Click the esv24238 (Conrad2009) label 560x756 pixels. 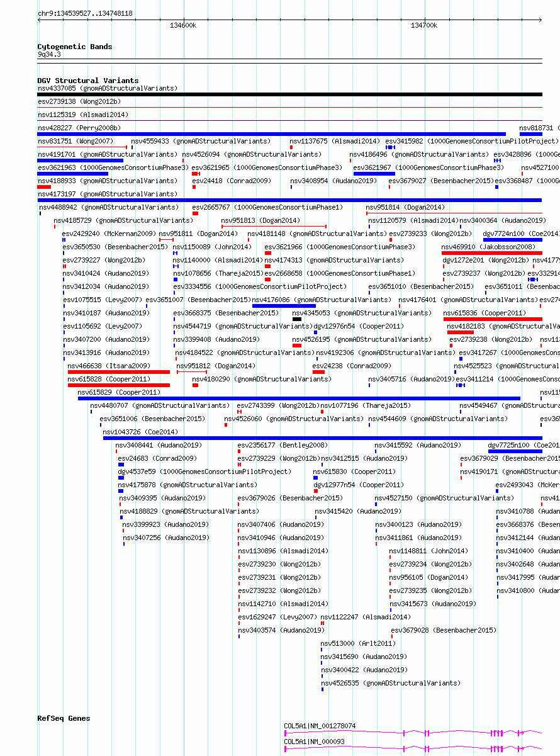(352, 366)
